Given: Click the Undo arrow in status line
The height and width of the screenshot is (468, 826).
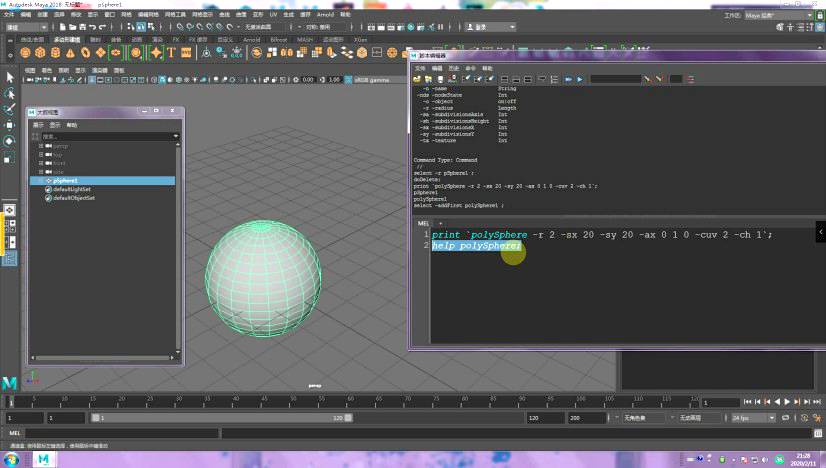Looking at the screenshot, I should [93, 27].
